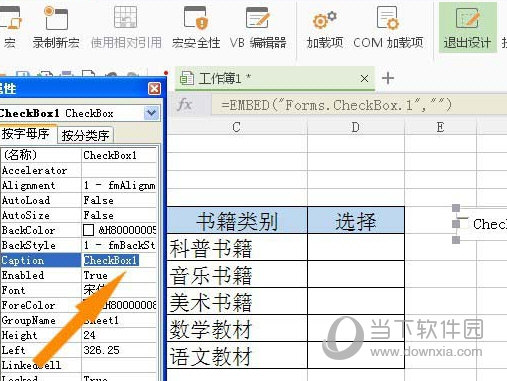
Task: Click the formula bar EMBED field
Action: pyautogui.click(x=359, y=105)
